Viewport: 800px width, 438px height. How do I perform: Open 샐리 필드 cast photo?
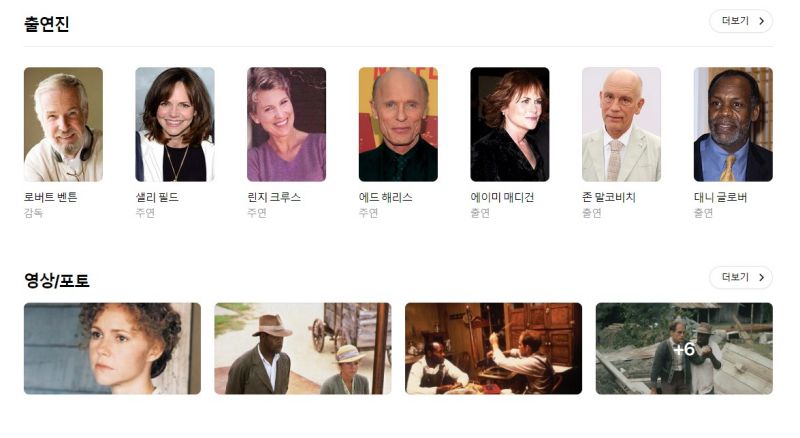coord(175,124)
